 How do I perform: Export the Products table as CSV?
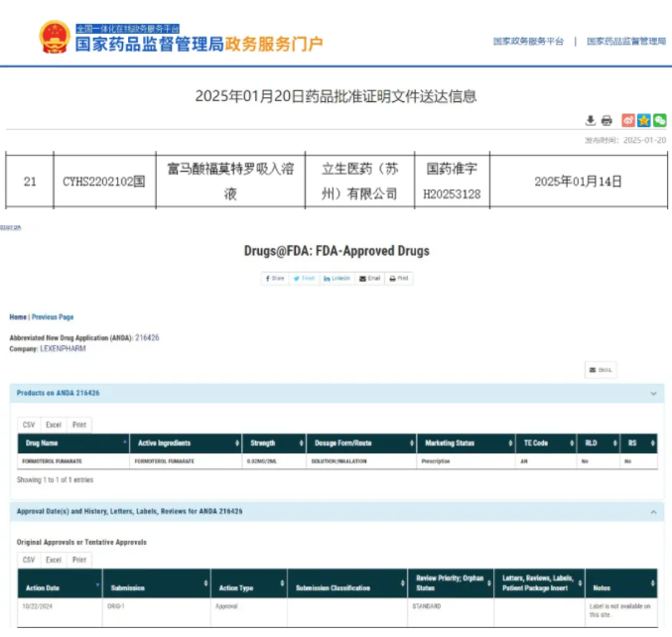[x=29, y=425]
